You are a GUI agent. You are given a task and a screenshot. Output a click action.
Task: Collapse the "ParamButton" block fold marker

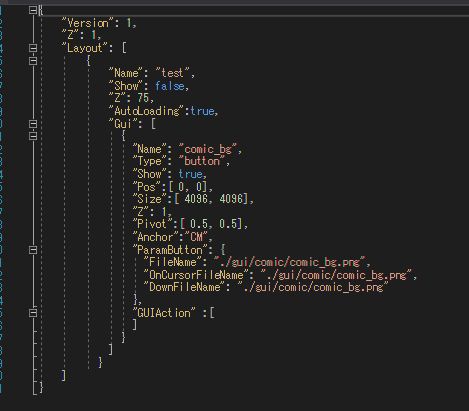[x=33, y=250]
